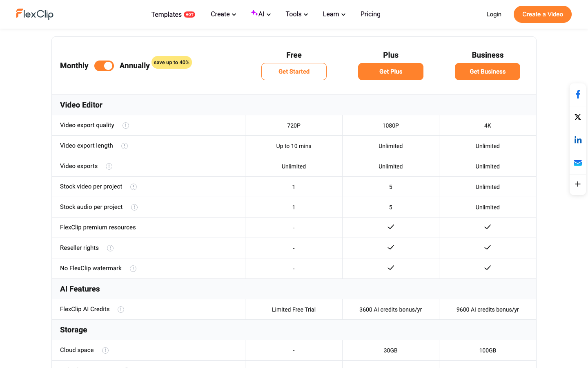Screen dimensions: 588x368
Task: Click info icon for FlexClip AI Credits
Action: 121,310
